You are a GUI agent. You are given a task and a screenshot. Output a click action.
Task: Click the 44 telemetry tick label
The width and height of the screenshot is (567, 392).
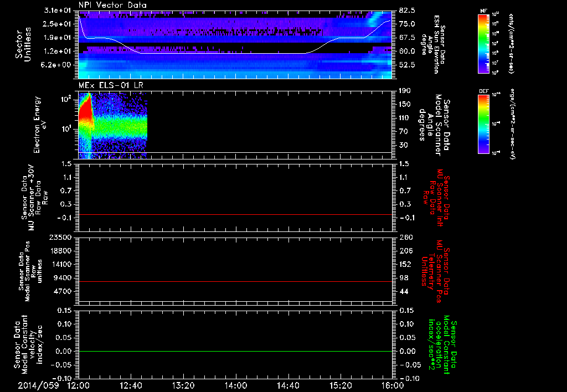tap(403, 291)
